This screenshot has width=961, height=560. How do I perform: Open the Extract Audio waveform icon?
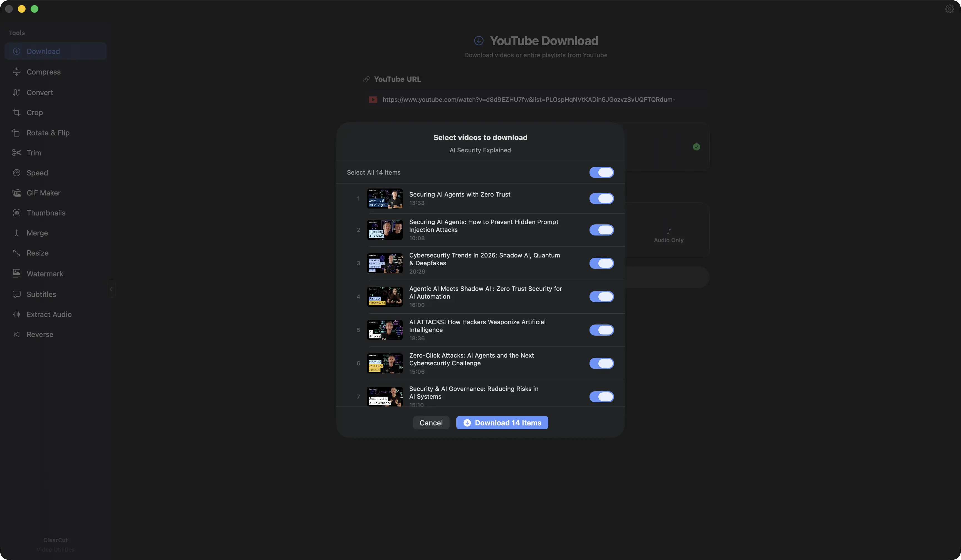coord(16,314)
